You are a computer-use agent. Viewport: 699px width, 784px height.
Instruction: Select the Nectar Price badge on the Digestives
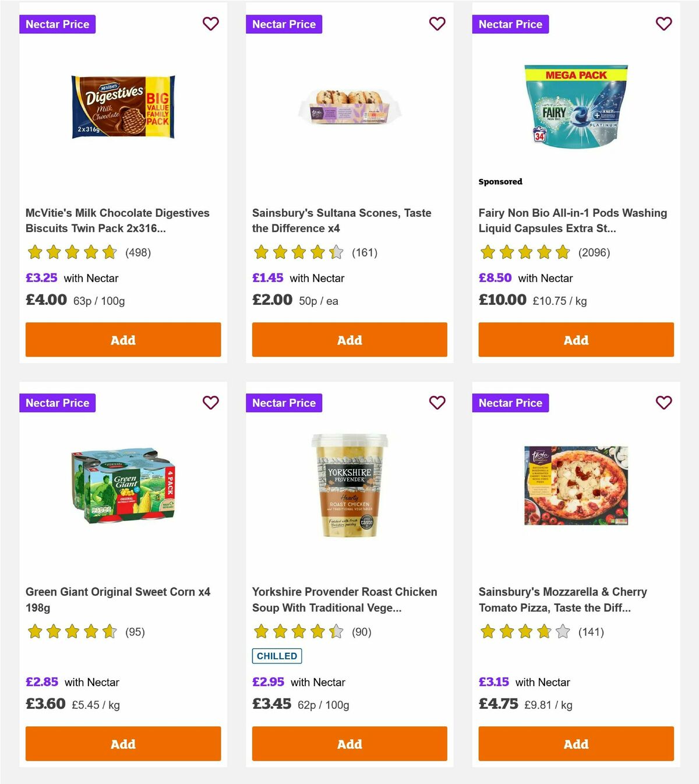pyautogui.click(x=57, y=24)
